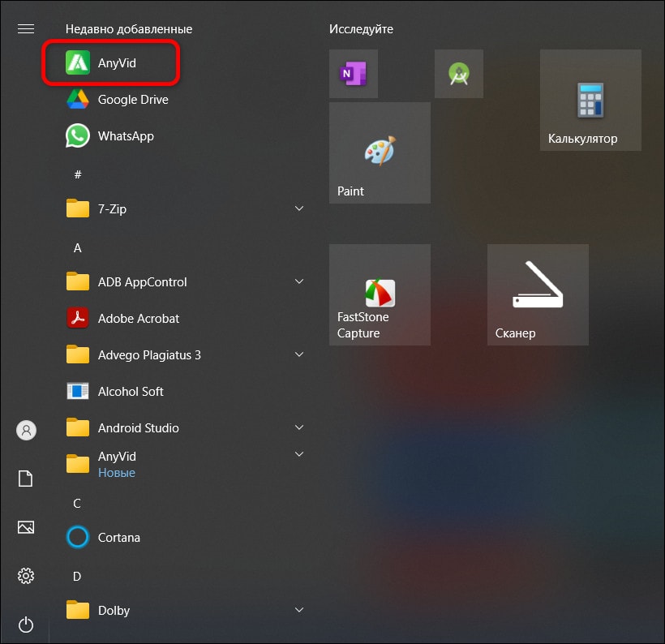This screenshot has height=644, width=665.
Task: Open the user account menu
Action: click(26, 430)
